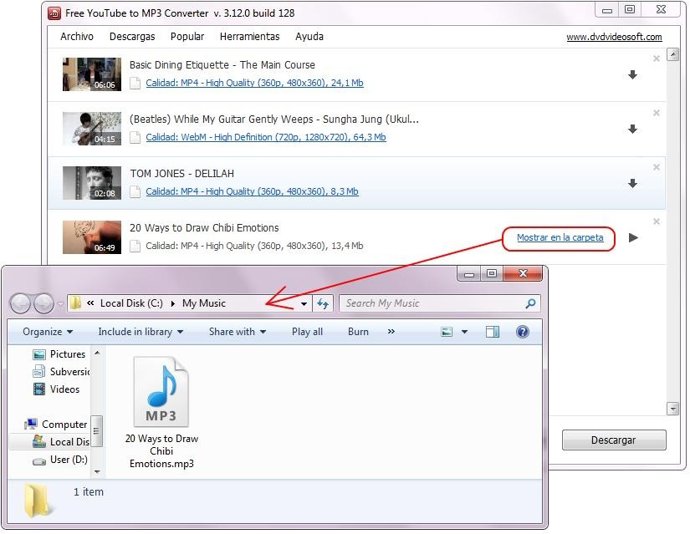Go back in the My Music Explorer window
Image resolution: width=690 pixels, height=534 pixels.
[21, 303]
